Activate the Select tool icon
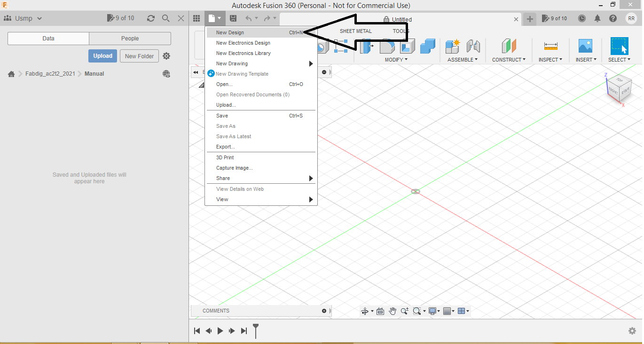 (620, 46)
